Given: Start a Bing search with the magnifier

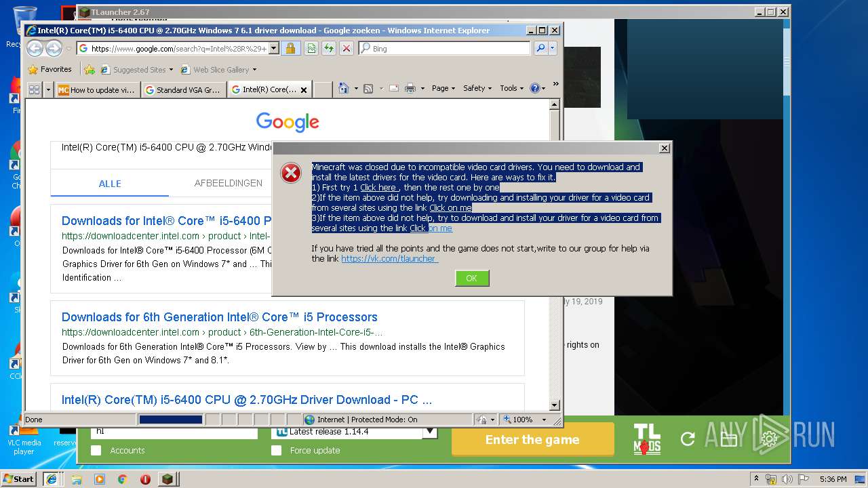Looking at the screenshot, I should point(540,48).
